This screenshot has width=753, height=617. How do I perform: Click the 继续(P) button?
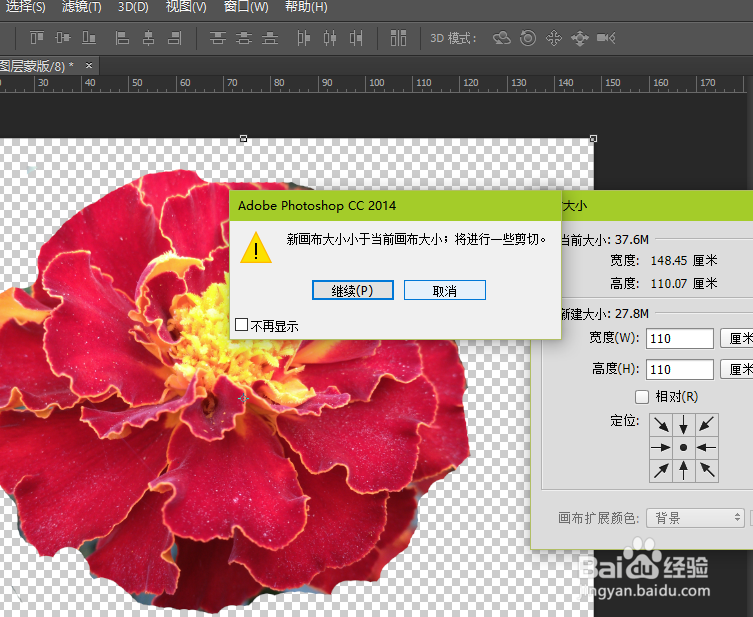click(x=353, y=290)
